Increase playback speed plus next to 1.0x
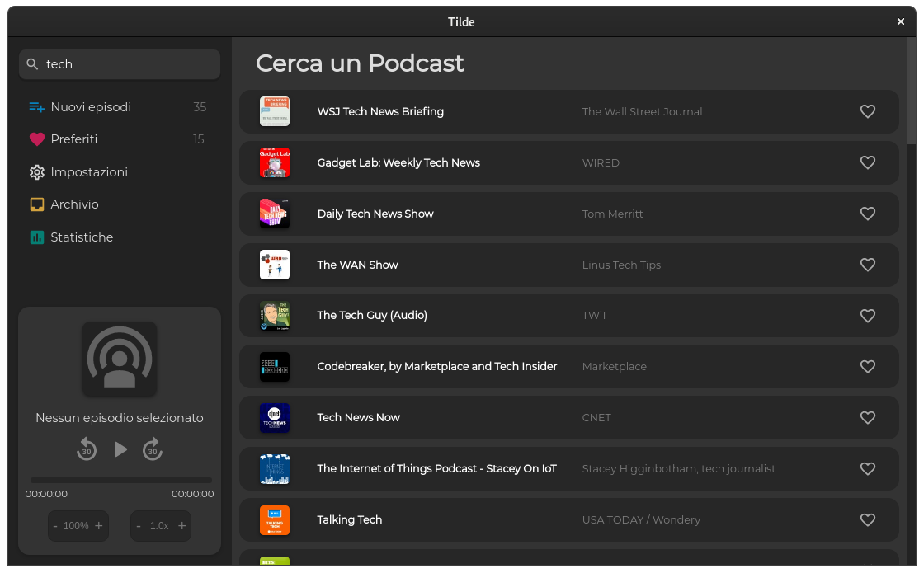The image size is (924, 573). [182, 526]
